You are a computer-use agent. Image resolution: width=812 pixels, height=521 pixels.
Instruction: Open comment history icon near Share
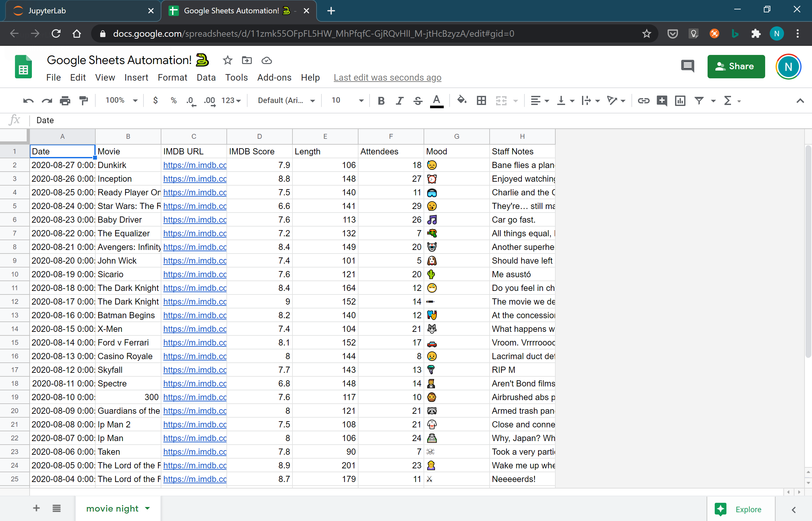pyautogui.click(x=687, y=66)
